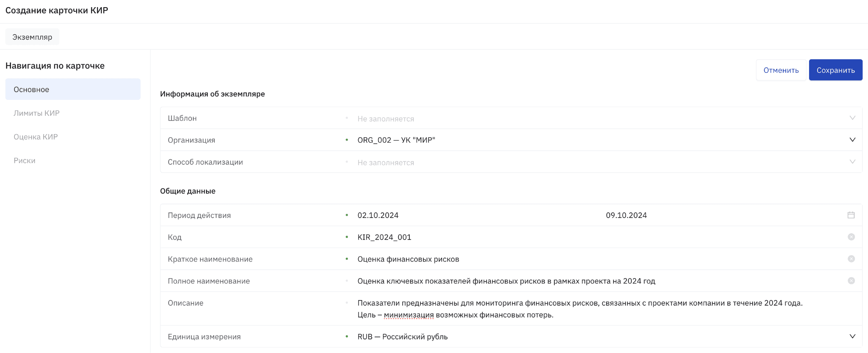Viewport: 868px width, 353px height.
Task: Open Единица измерения dropdown arrow
Action: click(852, 336)
